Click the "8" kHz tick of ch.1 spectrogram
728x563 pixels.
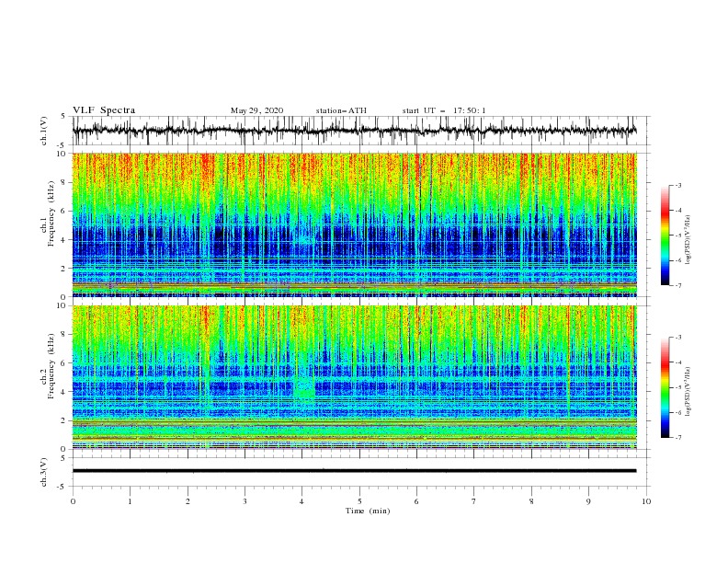coord(65,182)
